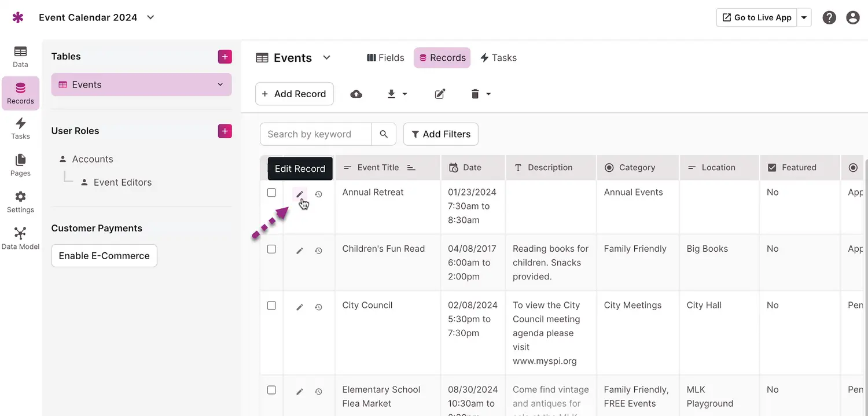Expand the Event Calendar 2024 app dropdown
Viewport: 868px width, 416px height.
(150, 17)
